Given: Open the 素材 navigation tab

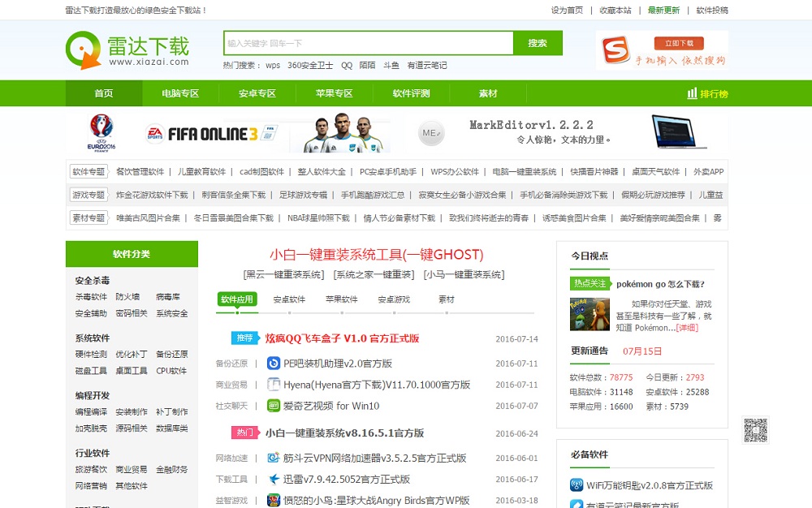Looking at the screenshot, I should pos(488,93).
